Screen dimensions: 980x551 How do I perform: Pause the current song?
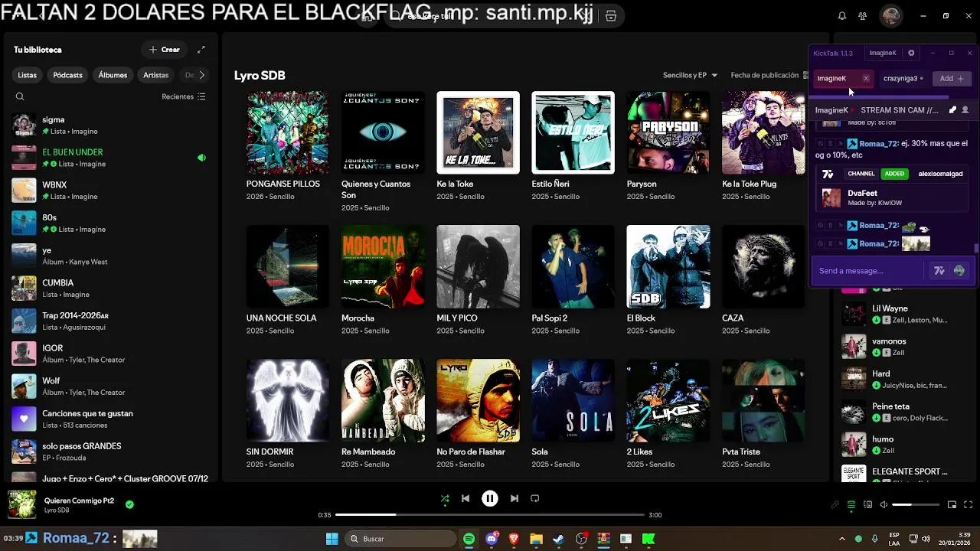(490, 498)
